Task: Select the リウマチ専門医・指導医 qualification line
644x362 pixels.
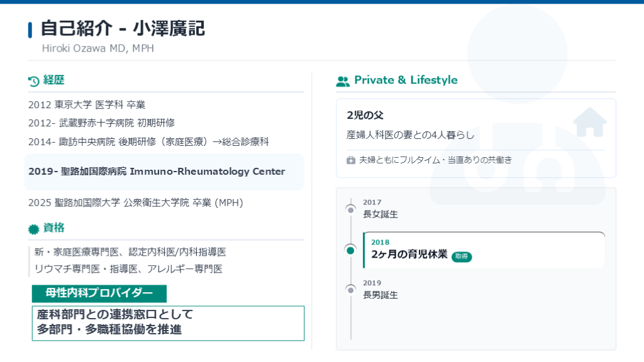Action: pos(128,269)
